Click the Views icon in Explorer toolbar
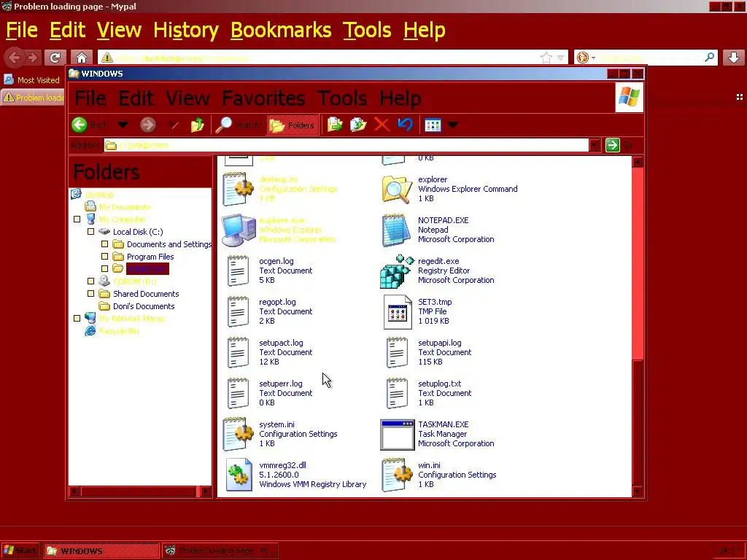This screenshot has width=747, height=560. click(x=433, y=125)
